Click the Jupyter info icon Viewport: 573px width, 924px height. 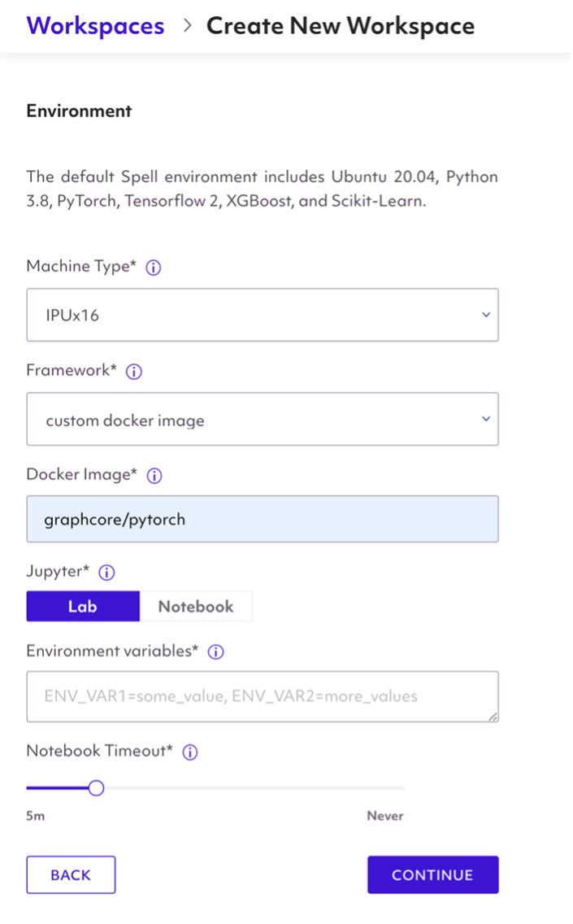coord(106,572)
